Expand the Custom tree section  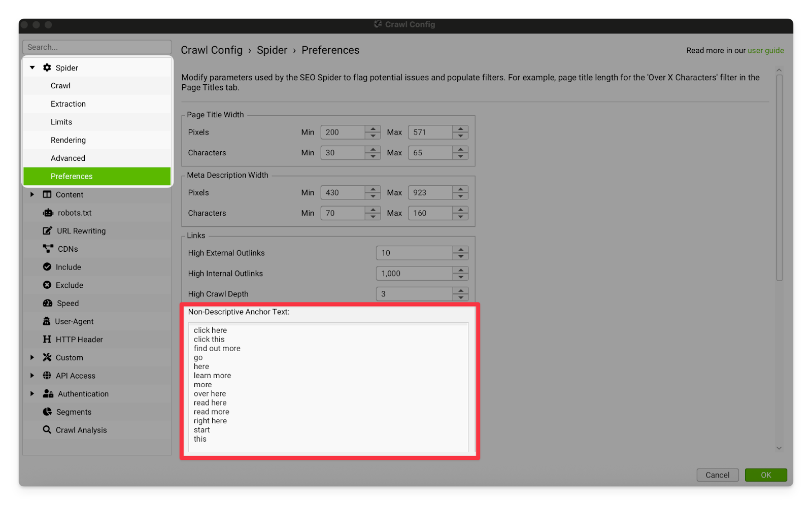[32, 357]
